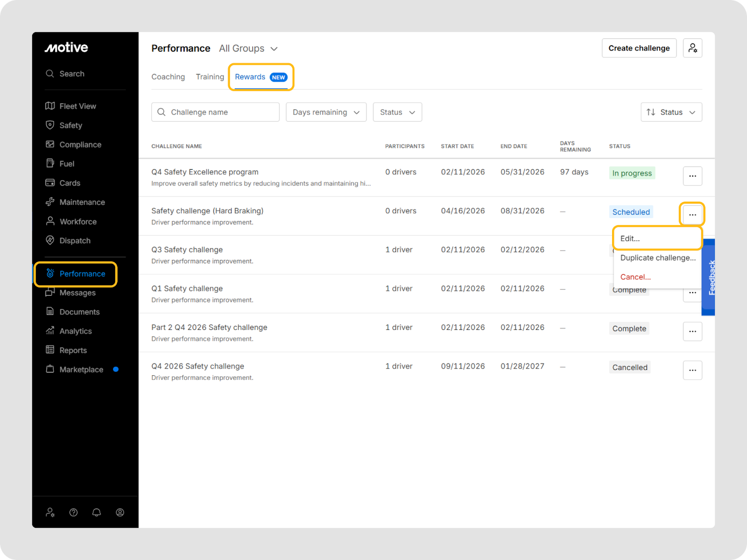Open the Feedback side tab
The height and width of the screenshot is (560, 747).
click(710, 277)
